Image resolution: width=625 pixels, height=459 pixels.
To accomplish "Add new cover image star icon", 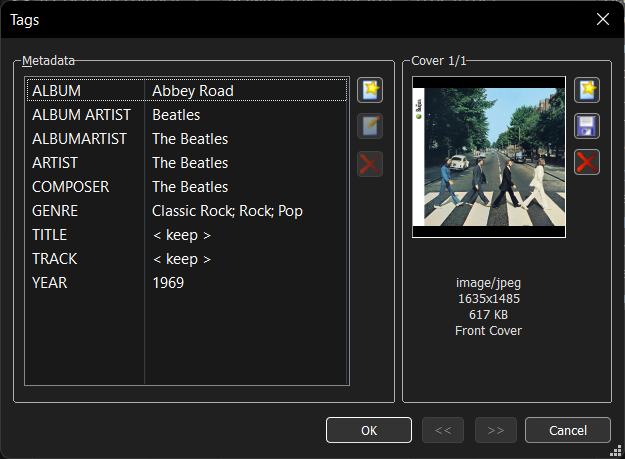I will (587, 90).
